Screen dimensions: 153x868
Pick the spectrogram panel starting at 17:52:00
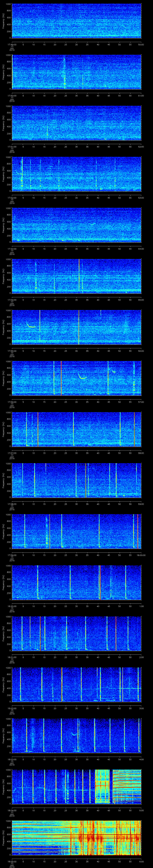(77, 174)
